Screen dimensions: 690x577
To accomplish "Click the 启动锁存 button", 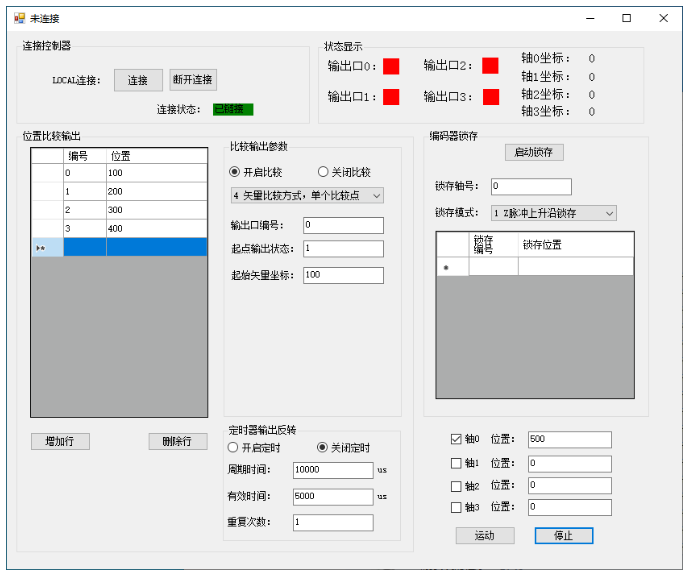I will (x=534, y=152).
